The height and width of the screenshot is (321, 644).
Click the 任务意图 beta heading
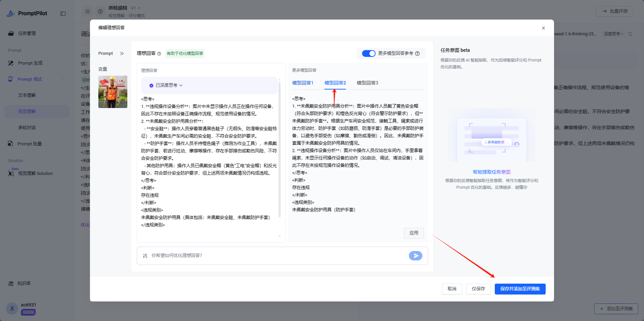[455, 50]
